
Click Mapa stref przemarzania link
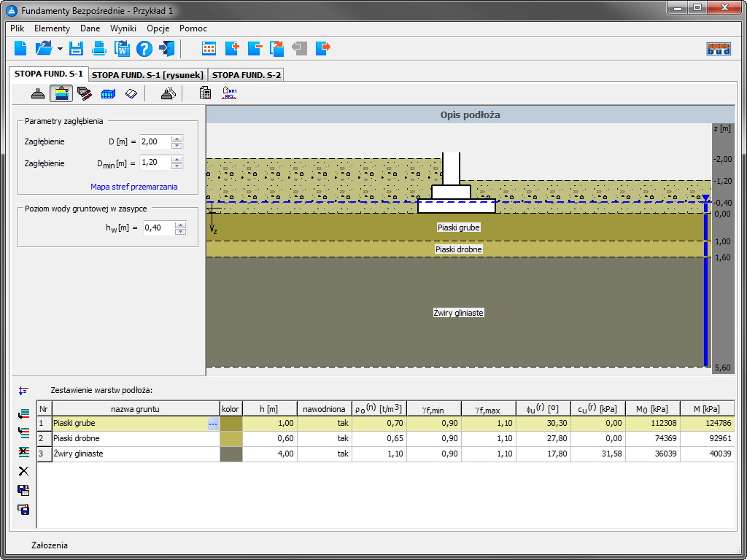pyautogui.click(x=133, y=187)
